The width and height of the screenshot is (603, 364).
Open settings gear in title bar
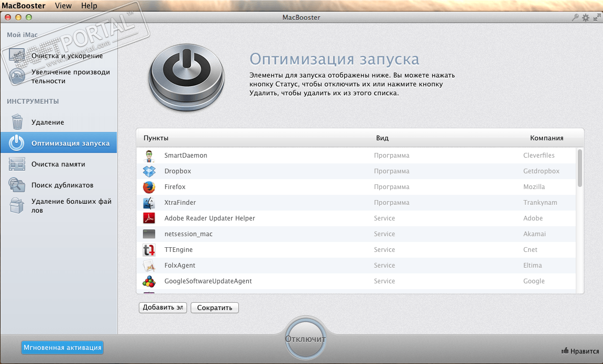pyautogui.click(x=586, y=17)
